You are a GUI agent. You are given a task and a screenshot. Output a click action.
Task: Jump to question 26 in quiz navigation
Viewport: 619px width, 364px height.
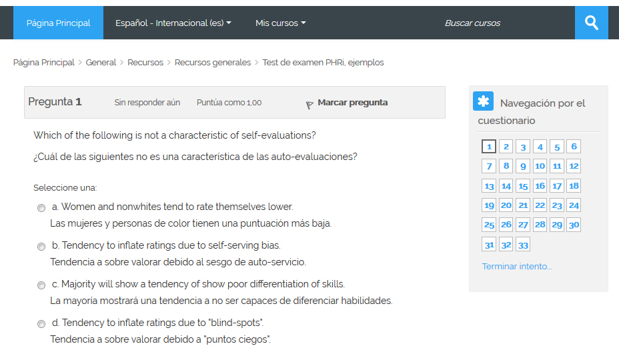(506, 225)
